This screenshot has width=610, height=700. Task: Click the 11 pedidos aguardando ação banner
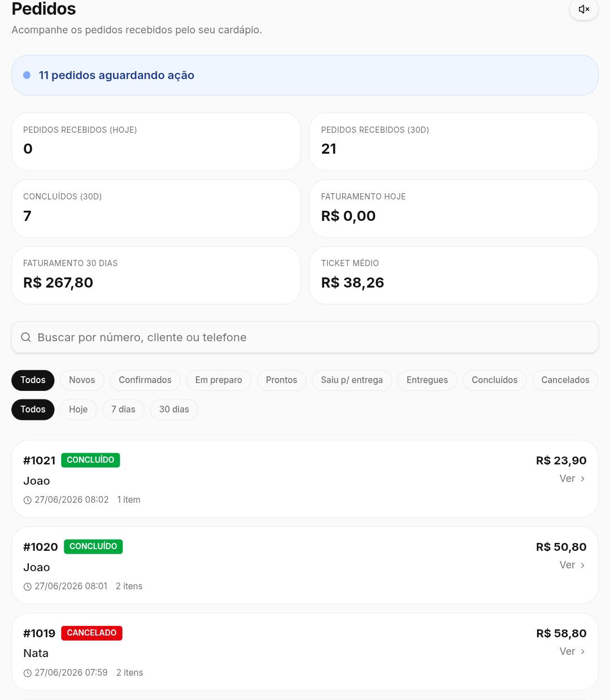point(305,75)
